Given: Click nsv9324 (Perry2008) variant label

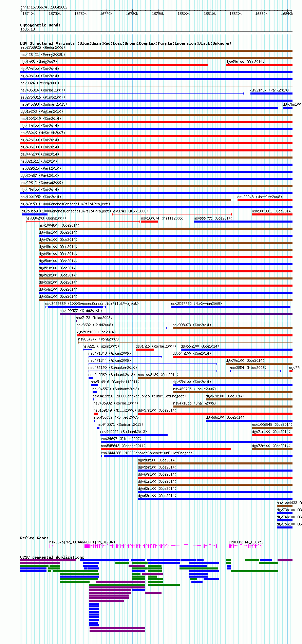Looking at the screenshot, I should pos(40,83).
